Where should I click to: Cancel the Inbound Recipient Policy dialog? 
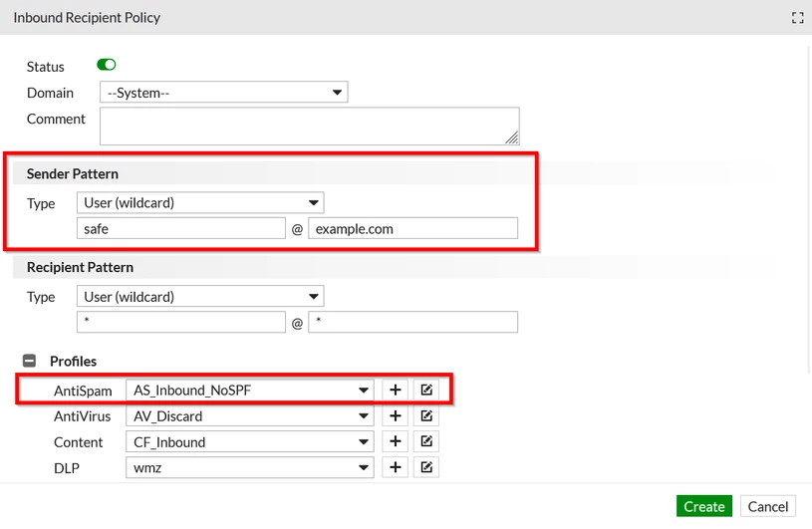pos(768,506)
